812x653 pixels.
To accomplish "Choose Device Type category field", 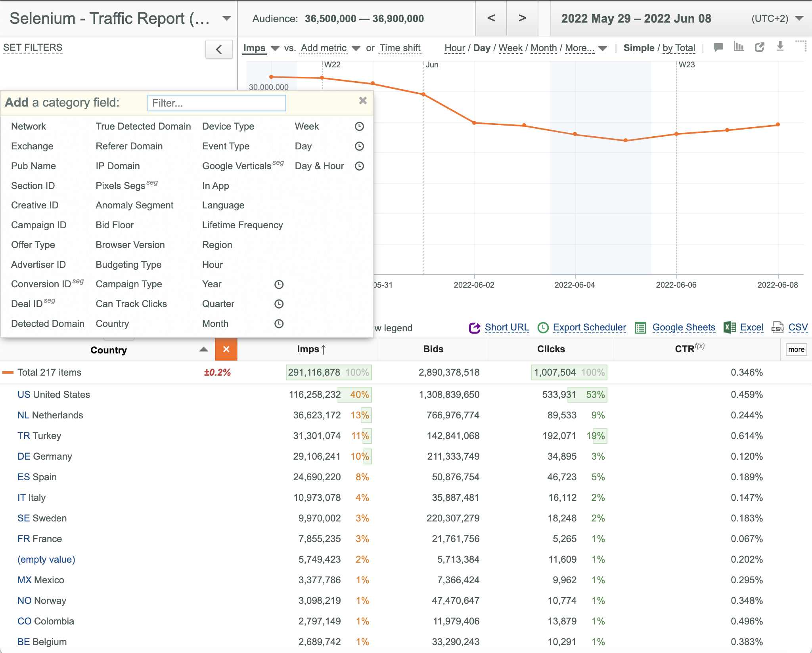I will pos(228,126).
